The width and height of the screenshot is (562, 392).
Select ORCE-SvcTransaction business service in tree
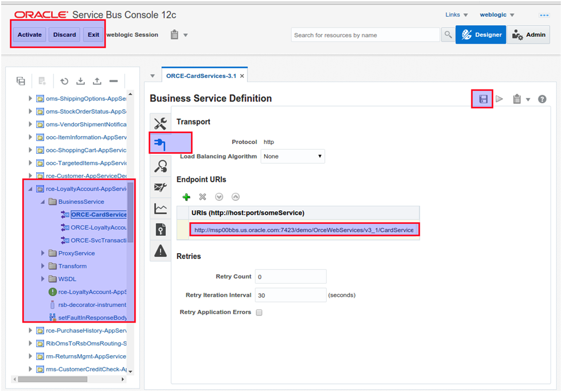[99, 240]
